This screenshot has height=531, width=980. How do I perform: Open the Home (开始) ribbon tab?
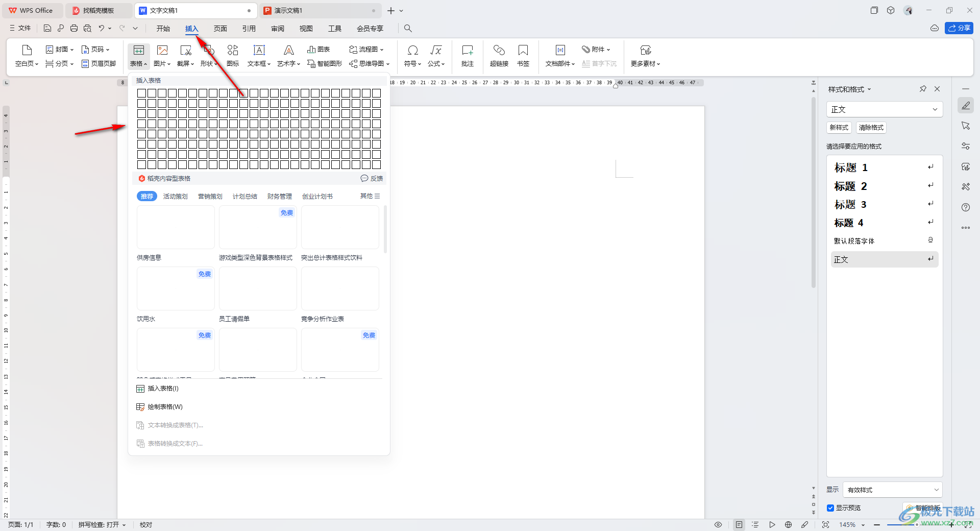163,29
